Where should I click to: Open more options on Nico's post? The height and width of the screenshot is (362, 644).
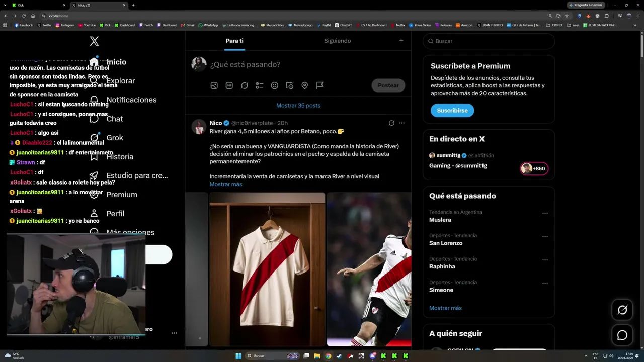coord(401,123)
